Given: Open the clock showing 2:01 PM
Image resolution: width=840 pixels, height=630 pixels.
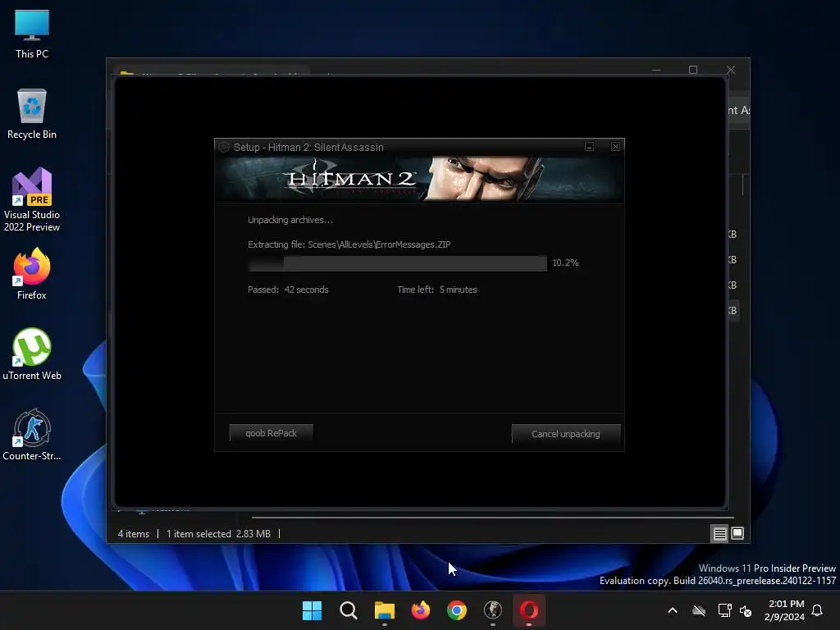Looking at the screenshot, I should click(784, 610).
